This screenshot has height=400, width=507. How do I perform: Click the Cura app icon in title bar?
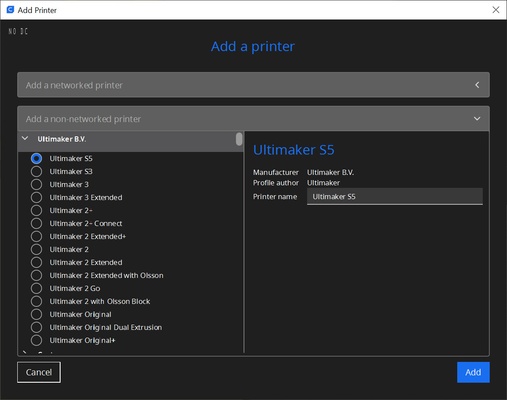10,10
